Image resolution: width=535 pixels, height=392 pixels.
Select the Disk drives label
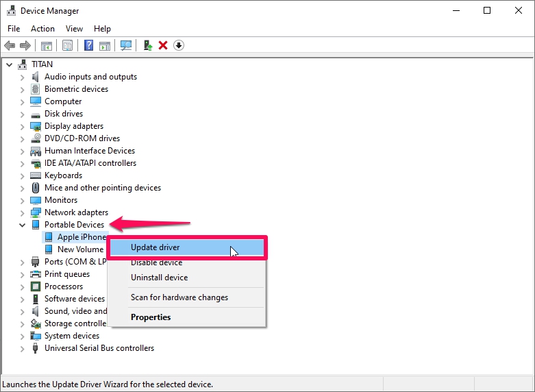[64, 114]
